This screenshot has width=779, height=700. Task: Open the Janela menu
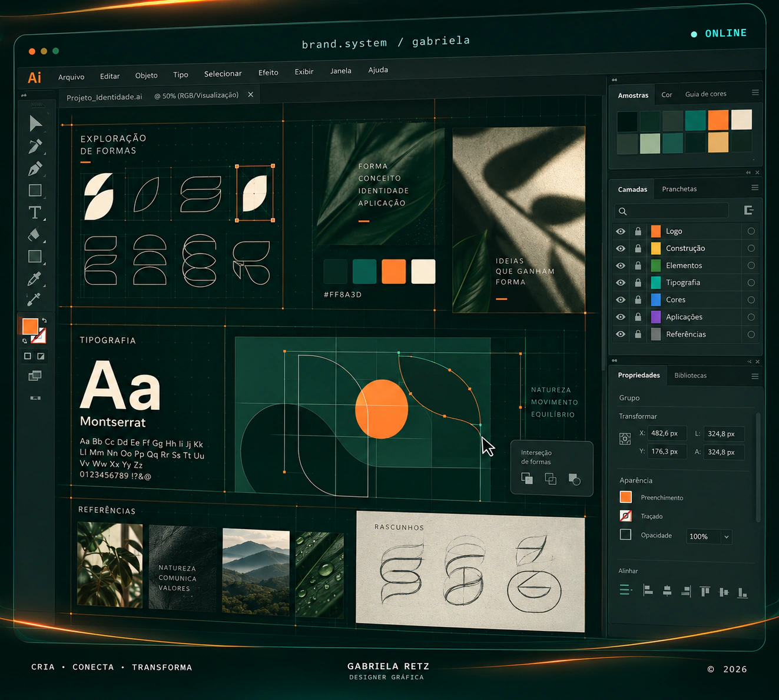pyautogui.click(x=341, y=71)
